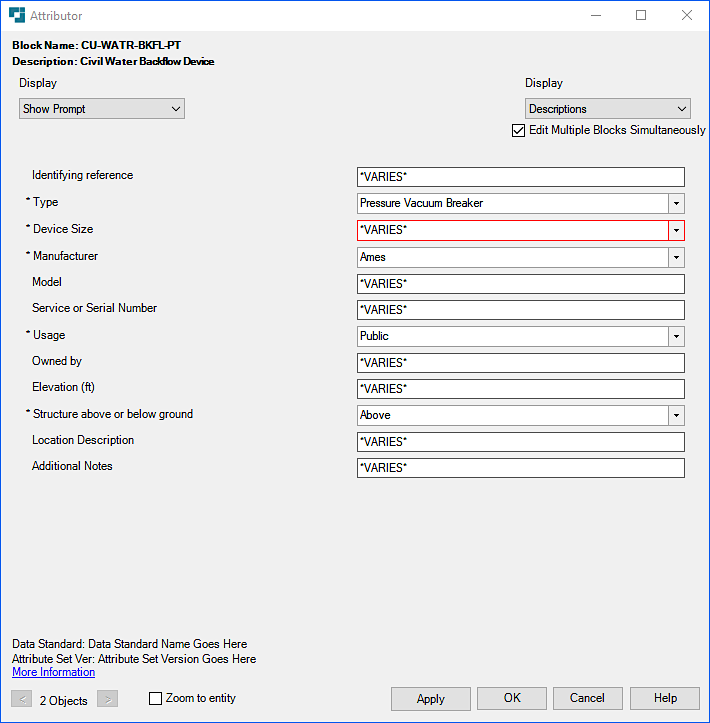Click the Cancel button
The image size is (710, 723).
[587, 698]
